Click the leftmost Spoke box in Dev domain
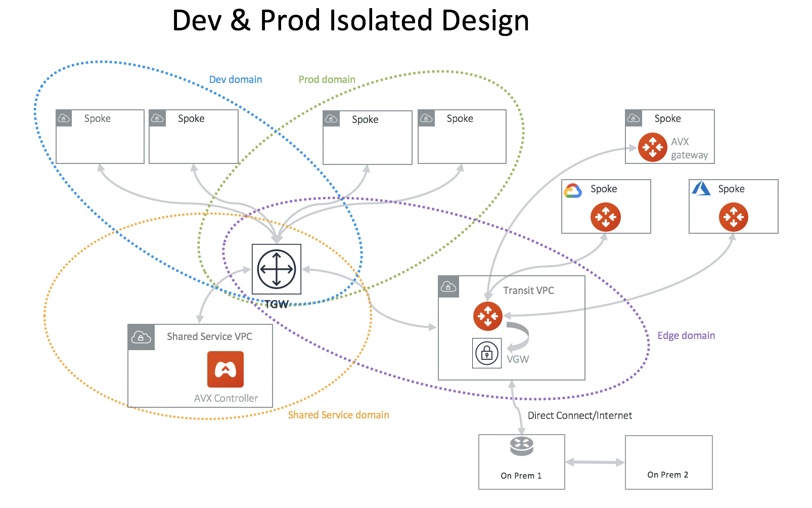 point(99,136)
